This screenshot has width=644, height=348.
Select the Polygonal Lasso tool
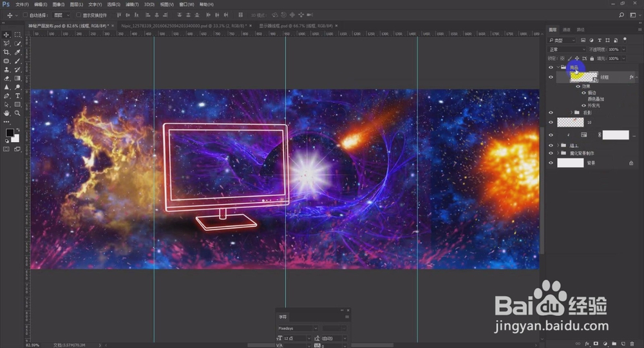tap(6, 44)
